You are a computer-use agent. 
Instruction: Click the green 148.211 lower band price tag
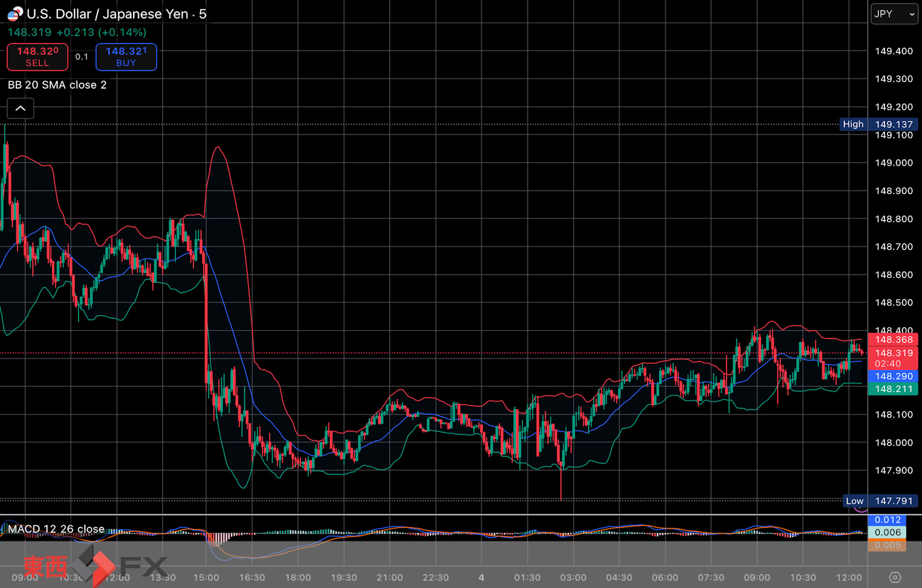(894, 389)
